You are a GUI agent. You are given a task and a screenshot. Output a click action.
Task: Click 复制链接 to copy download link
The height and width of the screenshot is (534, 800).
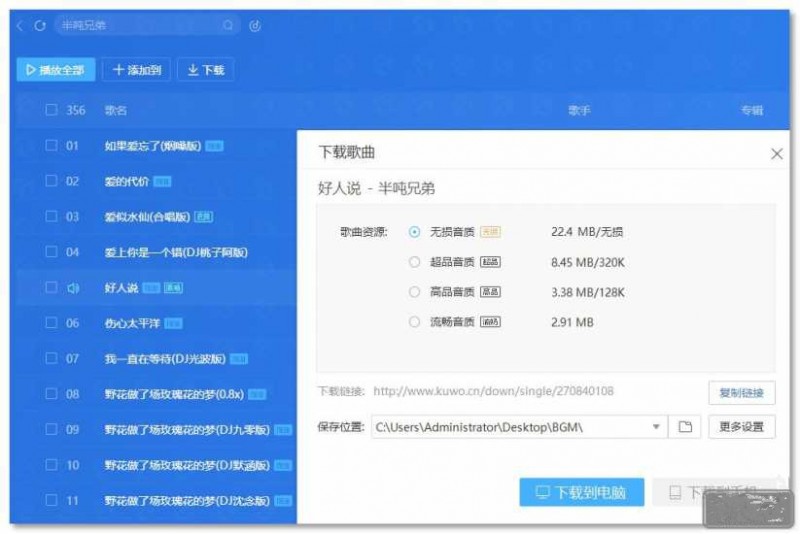(741, 391)
